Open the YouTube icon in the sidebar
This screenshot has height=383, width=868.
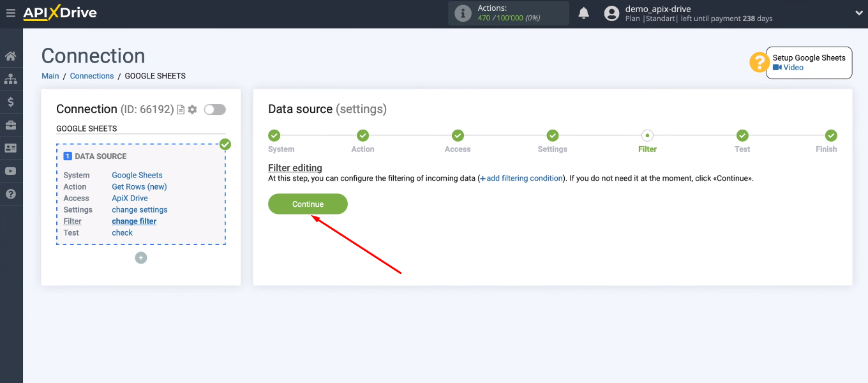(11, 170)
